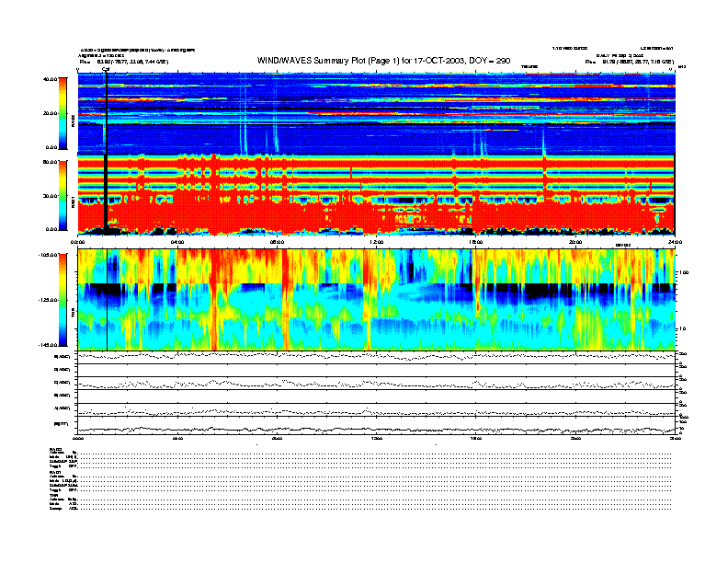The height and width of the screenshot is (563, 728).
Task: Click the -125.00 tick on TNR colorbar
Action: (x=49, y=300)
